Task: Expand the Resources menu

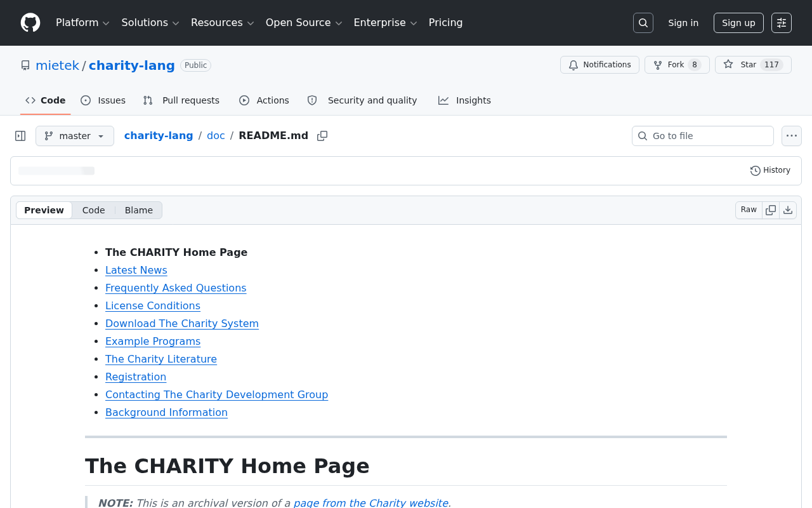Action: coord(222,23)
